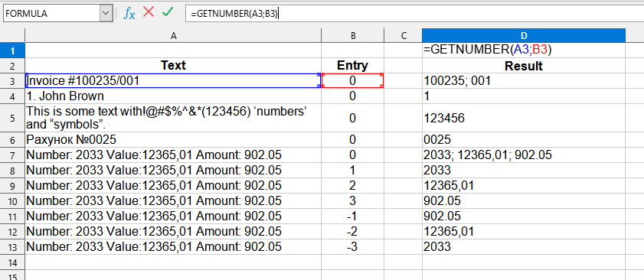Click result cell '0025'
Image resolution: width=644 pixels, height=280 pixels.
coord(524,140)
